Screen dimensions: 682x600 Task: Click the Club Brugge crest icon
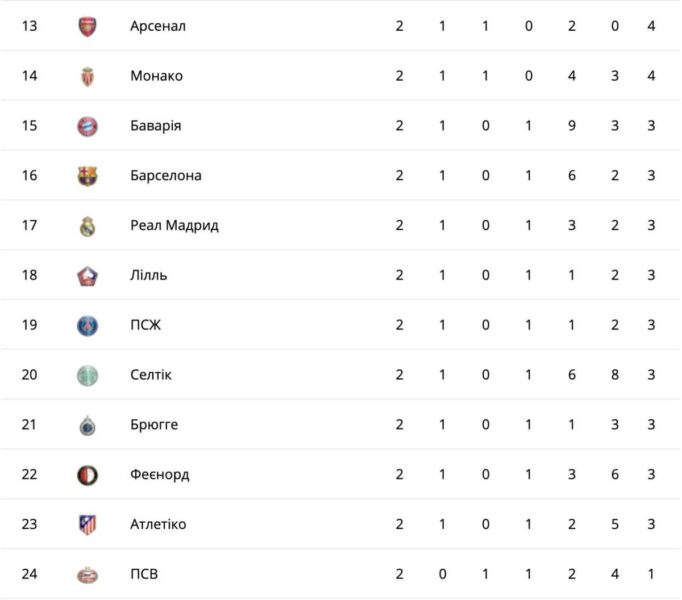(x=87, y=426)
